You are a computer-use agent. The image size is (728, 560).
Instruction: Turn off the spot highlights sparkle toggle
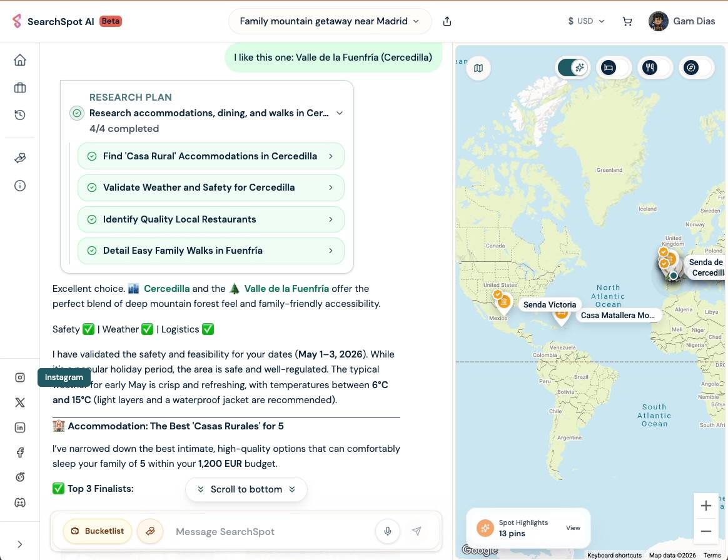click(572, 67)
